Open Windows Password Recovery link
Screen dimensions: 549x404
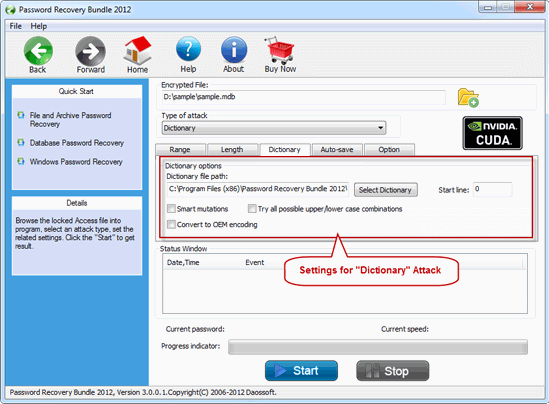(76, 162)
